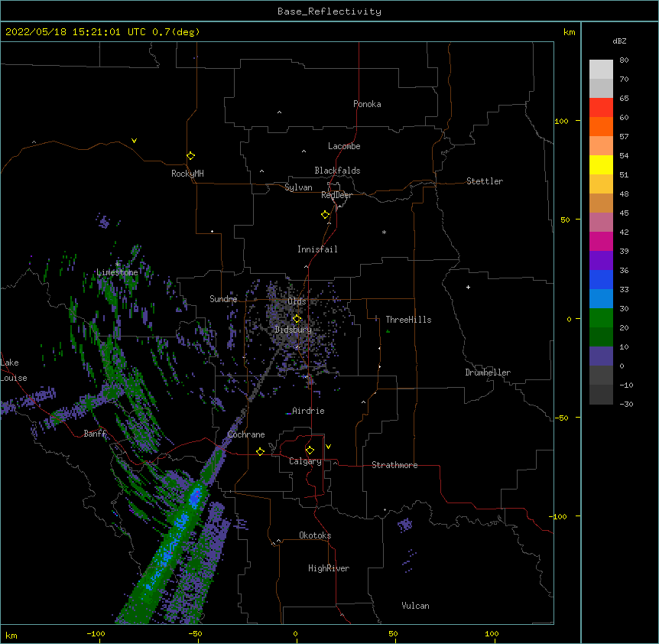Select the Strathmore label
659x644 pixels.
click(394, 465)
